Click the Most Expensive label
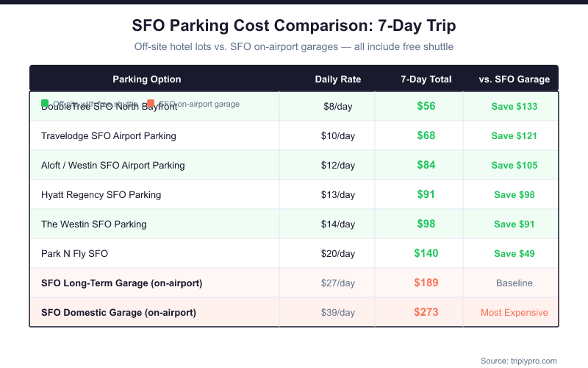Viewport: 588px width, 368px height. pos(514,313)
